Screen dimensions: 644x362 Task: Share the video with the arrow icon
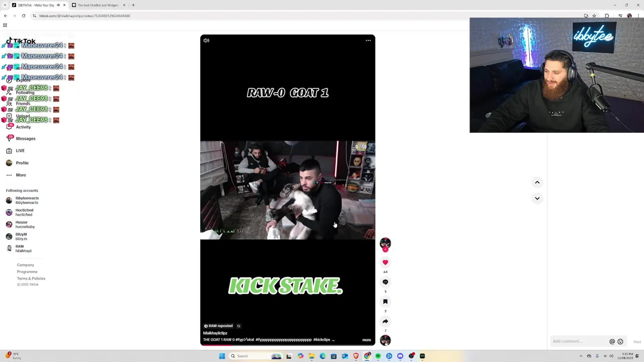(x=385, y=321)
